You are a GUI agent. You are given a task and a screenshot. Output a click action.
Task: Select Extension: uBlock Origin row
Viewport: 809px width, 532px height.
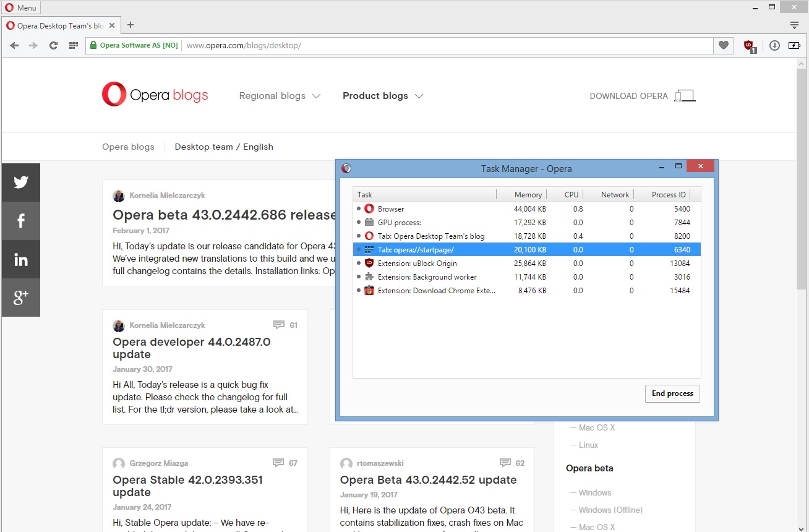[x=526, y=263]
